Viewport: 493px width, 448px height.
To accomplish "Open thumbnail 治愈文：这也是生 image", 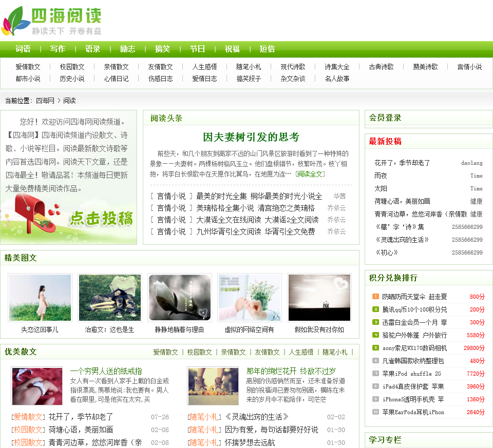I will click(x=110, y=298).
